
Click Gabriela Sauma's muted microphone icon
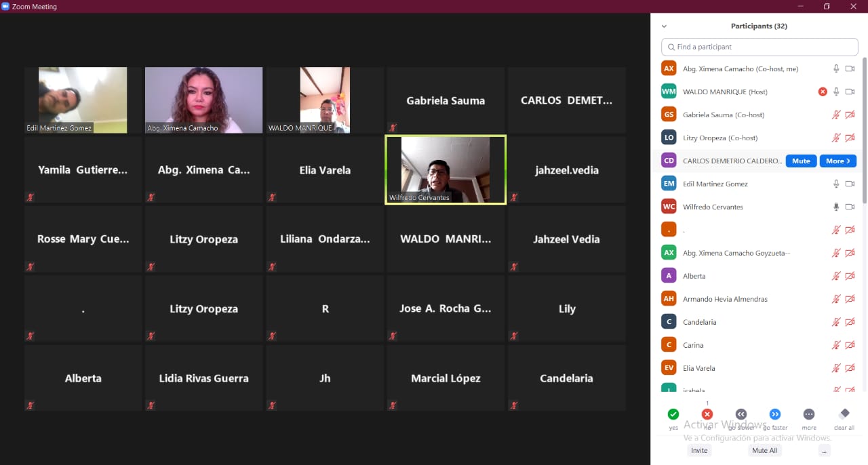tap(836, 115)
